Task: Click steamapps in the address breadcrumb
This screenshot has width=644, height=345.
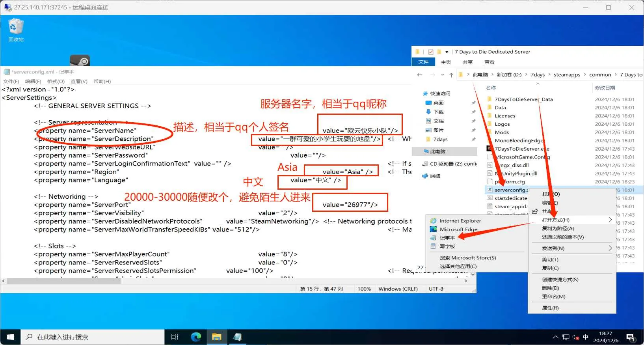Action: [x=567, y=75]
